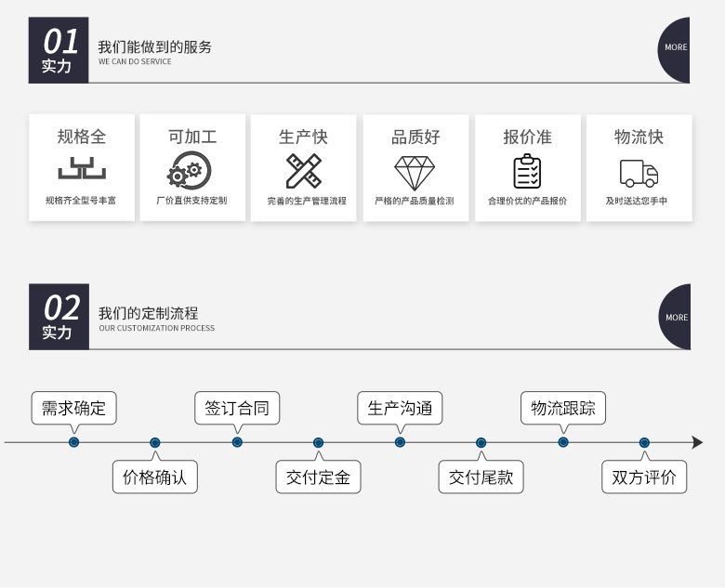Click the pencil and ruler icon

tap(303, 171)
